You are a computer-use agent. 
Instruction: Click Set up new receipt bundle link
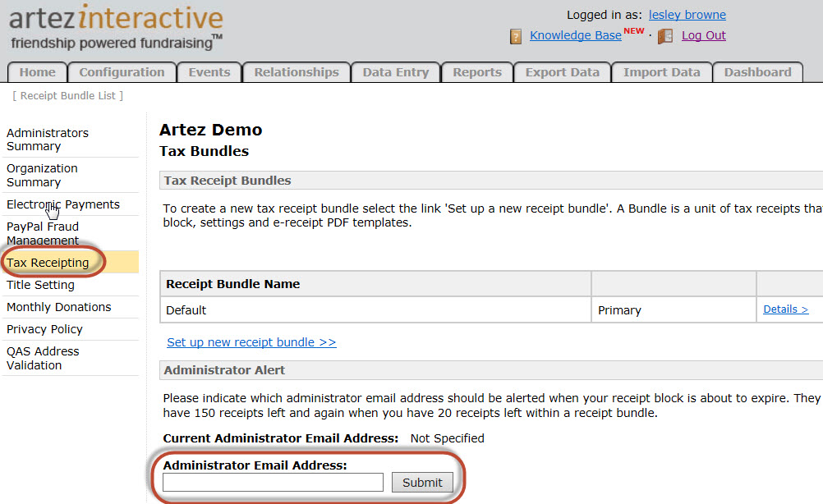[251, 342]
